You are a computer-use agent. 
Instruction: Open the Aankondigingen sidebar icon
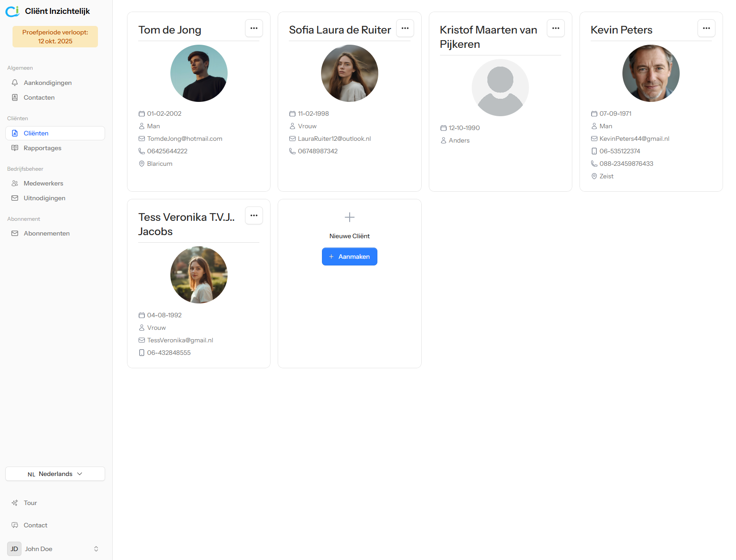click(47, 83)
